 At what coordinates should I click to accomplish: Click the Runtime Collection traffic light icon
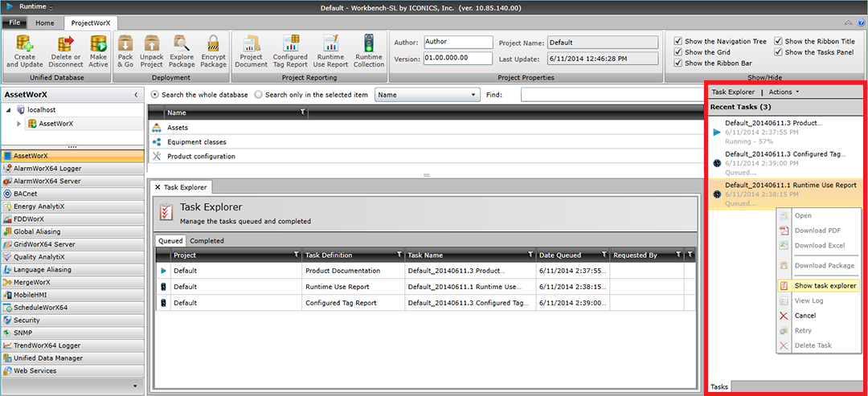[369, 45]
